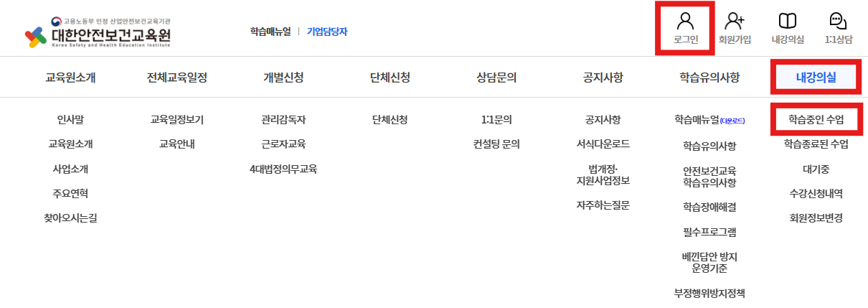Screen dimensions: 868x308
Task: Open 수강신청내역 submenu item
Action: 816,193
